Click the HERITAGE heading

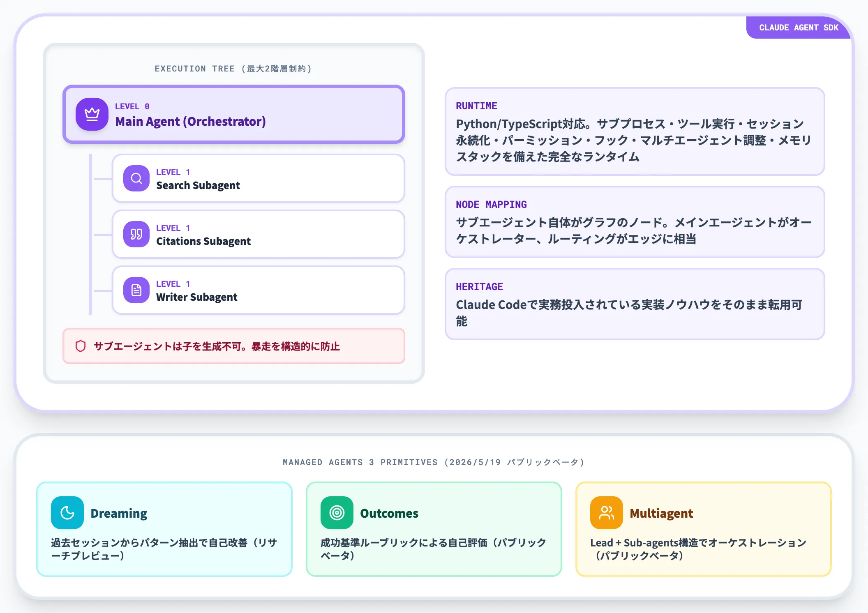click(479, 287)
